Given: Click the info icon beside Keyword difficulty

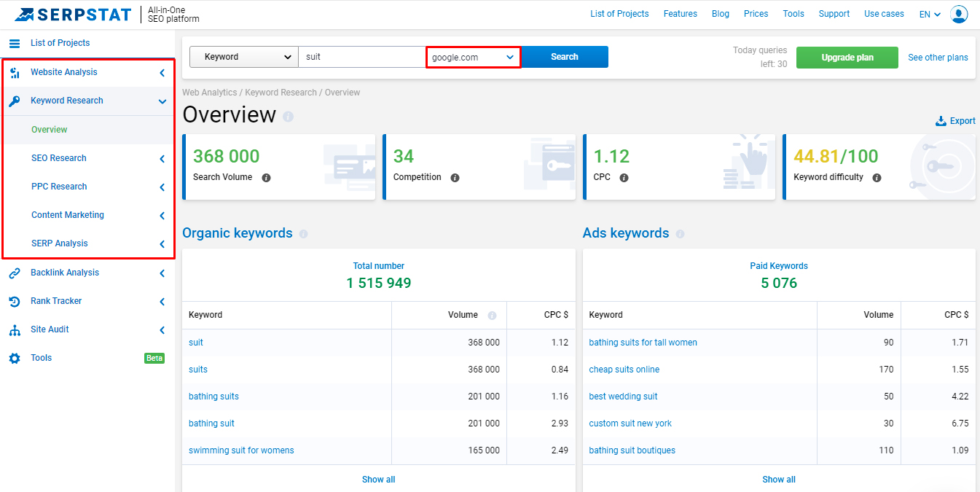Looking at the screenshot, I should (x=877, y=177).
